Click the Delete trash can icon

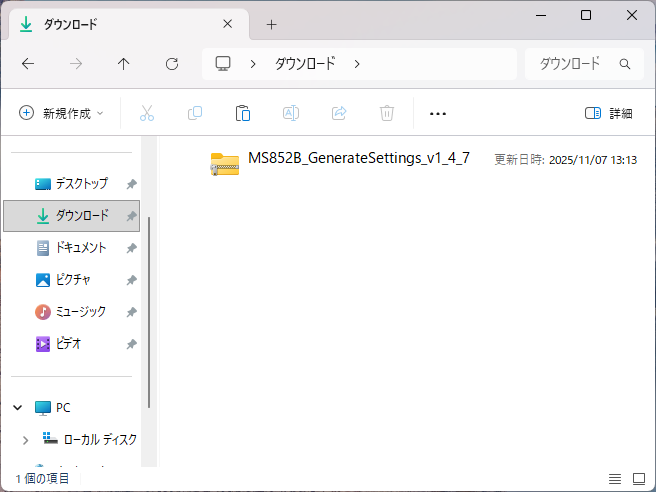387,113
